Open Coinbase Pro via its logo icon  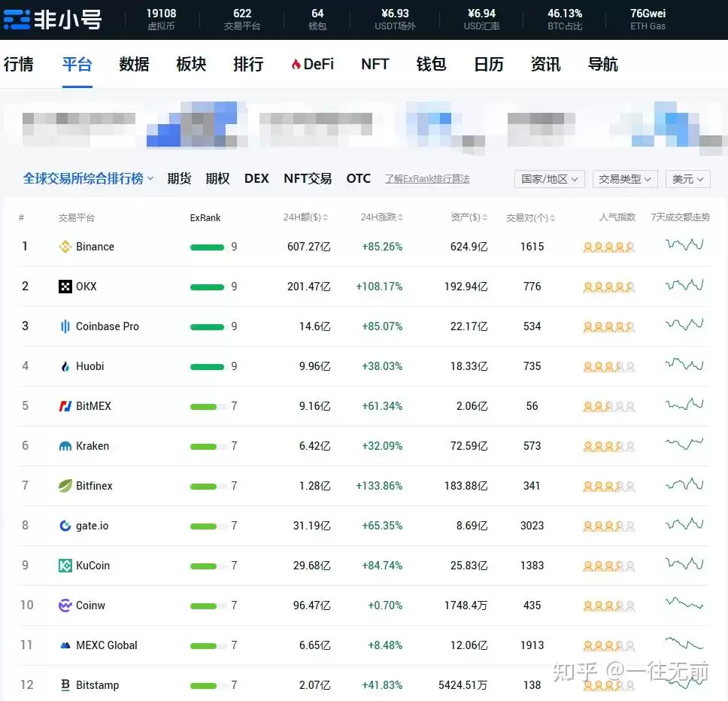point(65,326)
